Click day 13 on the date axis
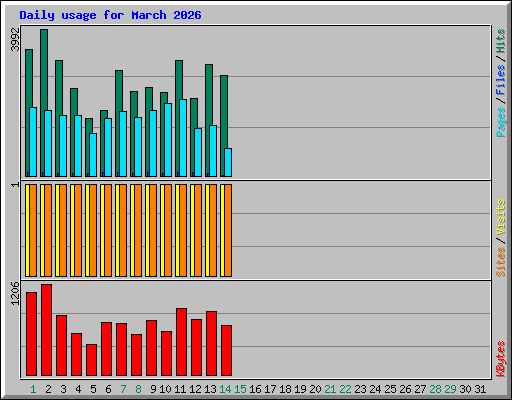Viewport: 512px width, 400px height. tap(210, 389)
